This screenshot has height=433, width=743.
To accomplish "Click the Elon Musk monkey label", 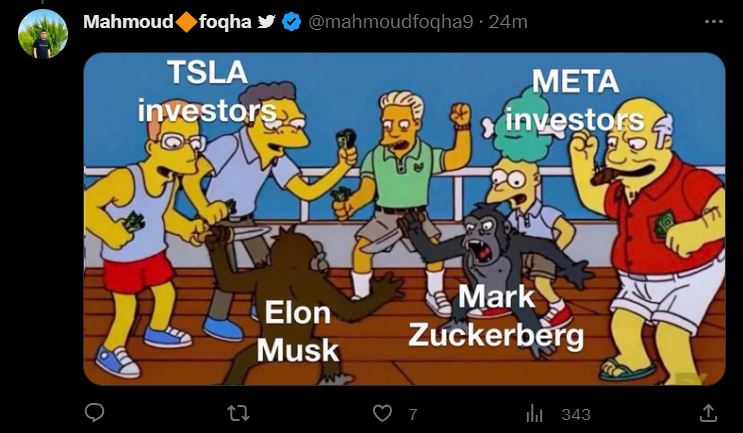I will coord(298,332).
